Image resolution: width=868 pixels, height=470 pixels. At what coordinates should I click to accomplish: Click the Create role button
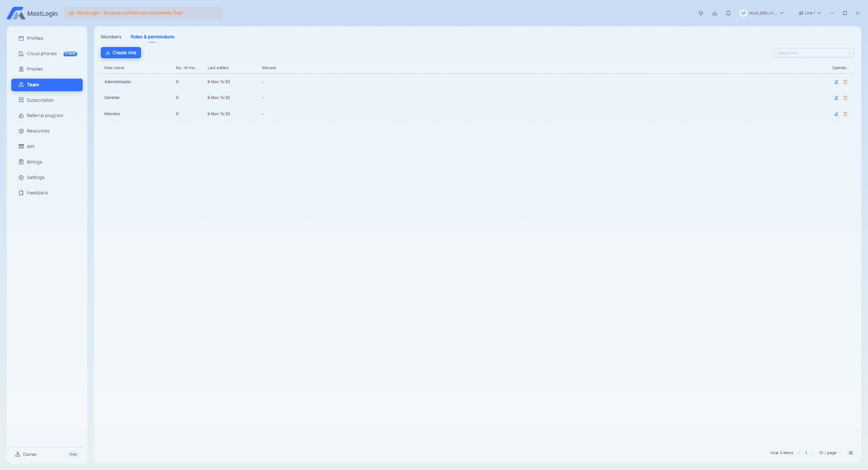[121, 53]
